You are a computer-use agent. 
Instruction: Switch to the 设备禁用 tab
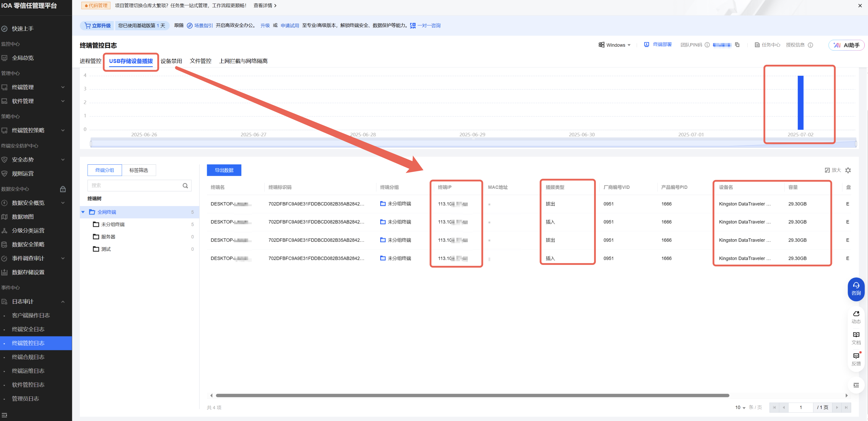pos(171,61)
